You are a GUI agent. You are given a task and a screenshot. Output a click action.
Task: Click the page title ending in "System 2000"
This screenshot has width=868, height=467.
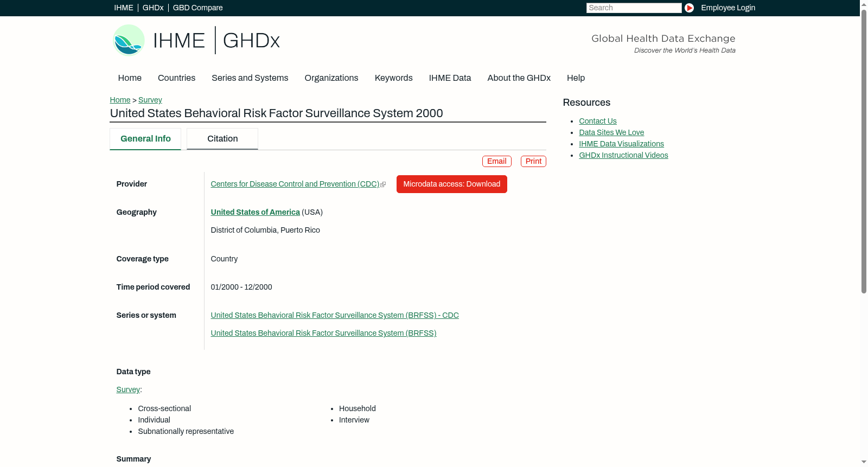click(x=276, y=113)
